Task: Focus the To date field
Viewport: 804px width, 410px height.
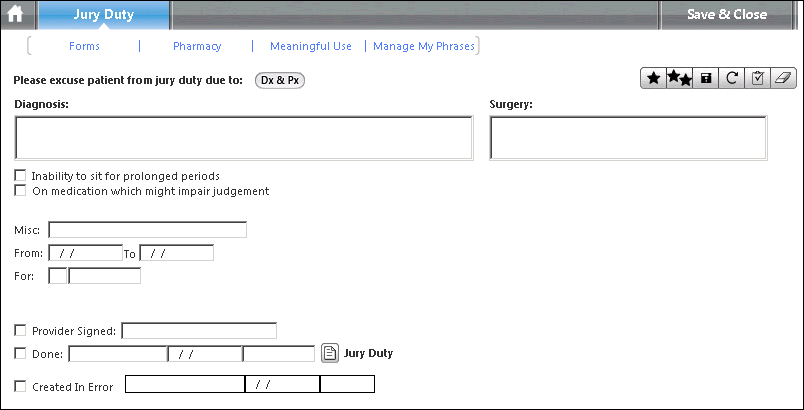Action: click(x=176, y=253)
